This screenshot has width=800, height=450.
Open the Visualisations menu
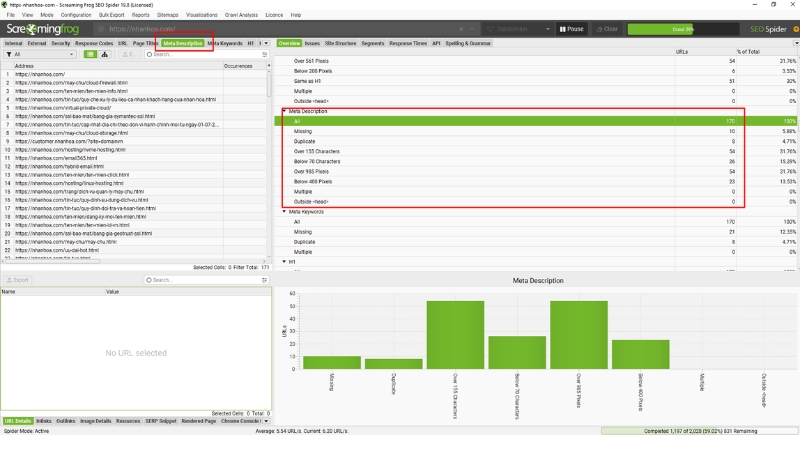coord(202,15)
